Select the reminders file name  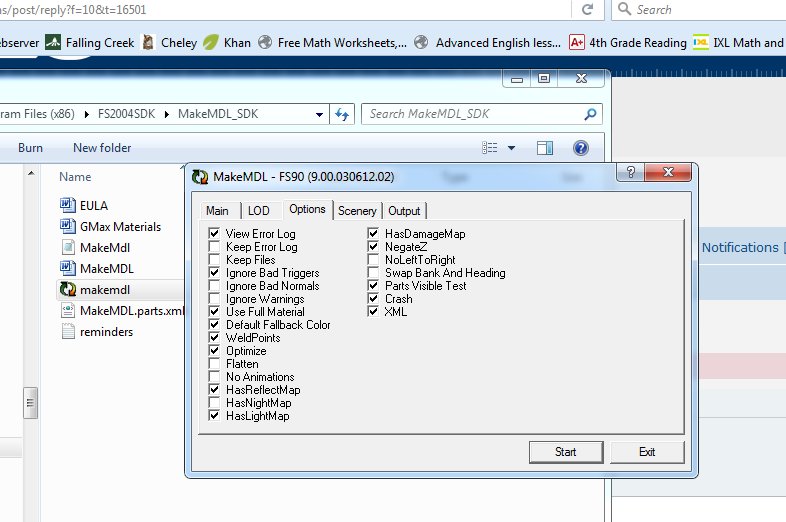pyautogui.click(x=106, y=332)
